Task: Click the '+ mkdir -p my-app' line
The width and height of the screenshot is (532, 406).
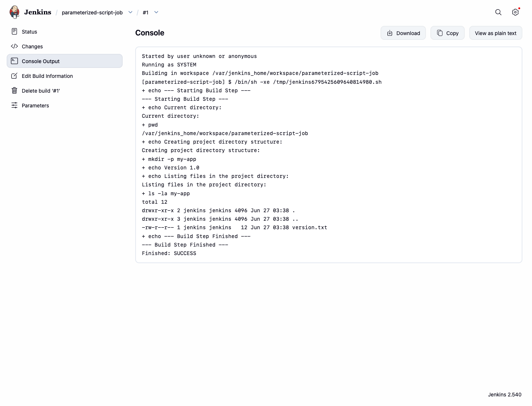Action: [x=169, y=159]
